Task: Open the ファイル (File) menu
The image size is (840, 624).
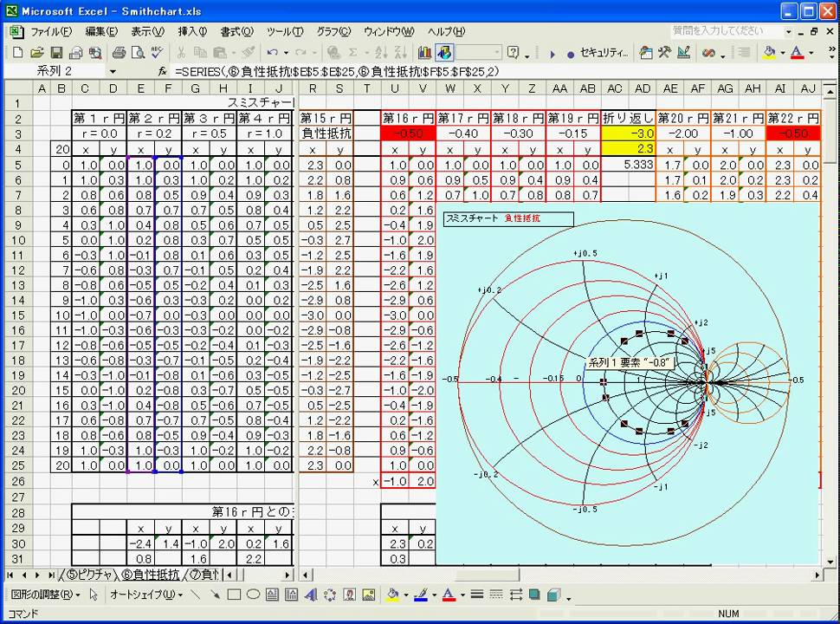Action: (51, 31)
